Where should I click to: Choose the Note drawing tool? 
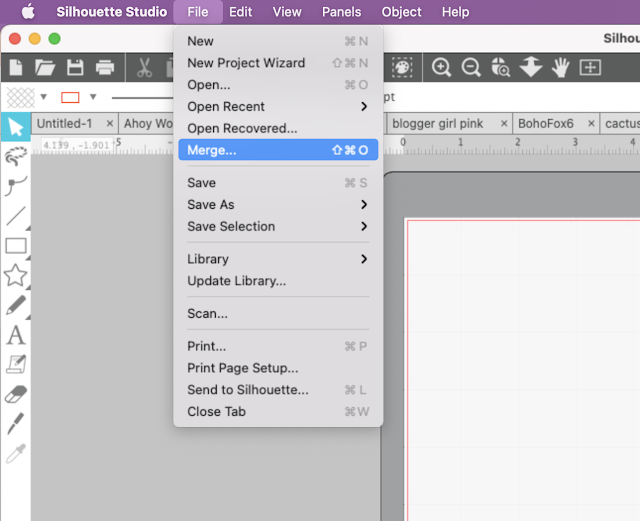(16, 365)
